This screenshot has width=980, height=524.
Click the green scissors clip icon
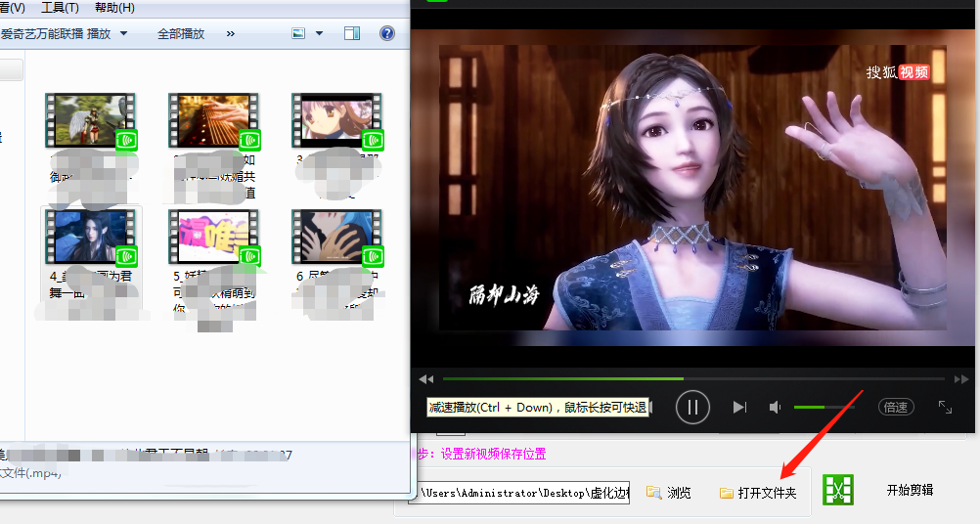837,490
